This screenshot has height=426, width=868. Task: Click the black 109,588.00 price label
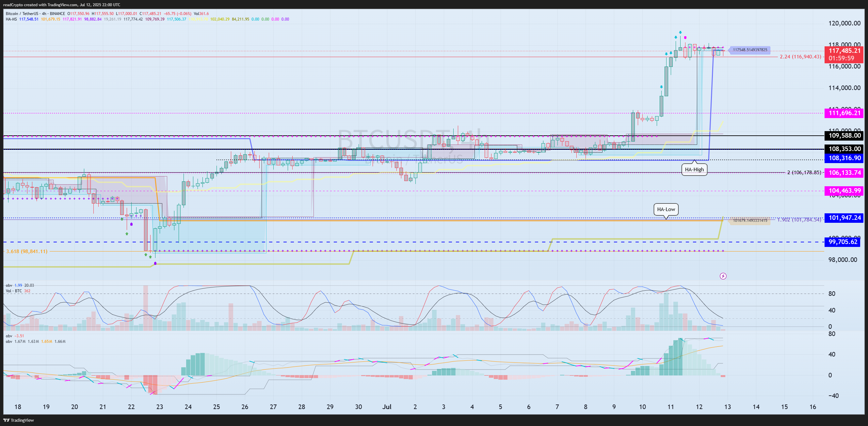tap(844, 136)
